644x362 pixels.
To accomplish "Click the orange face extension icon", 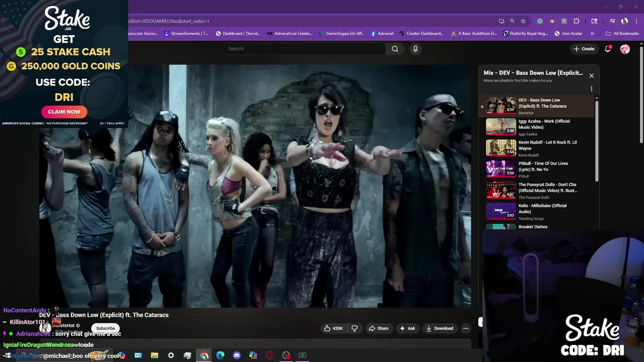I will [552, 21].
